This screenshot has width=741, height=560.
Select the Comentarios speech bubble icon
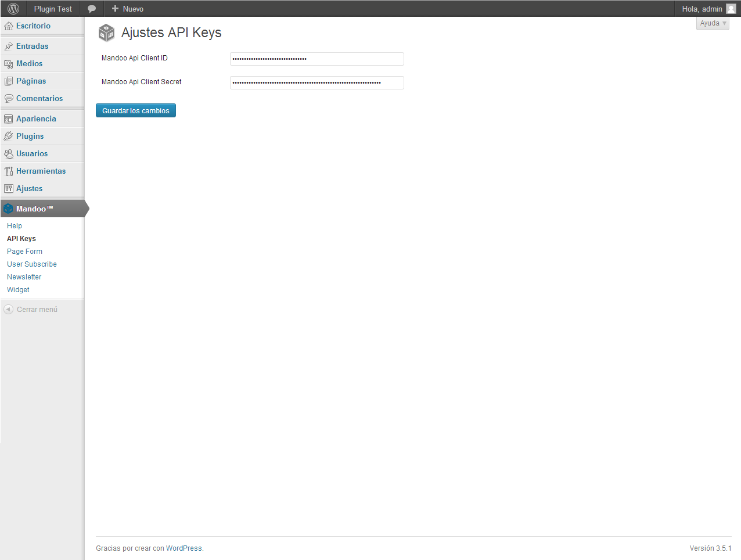click(8, 99)
